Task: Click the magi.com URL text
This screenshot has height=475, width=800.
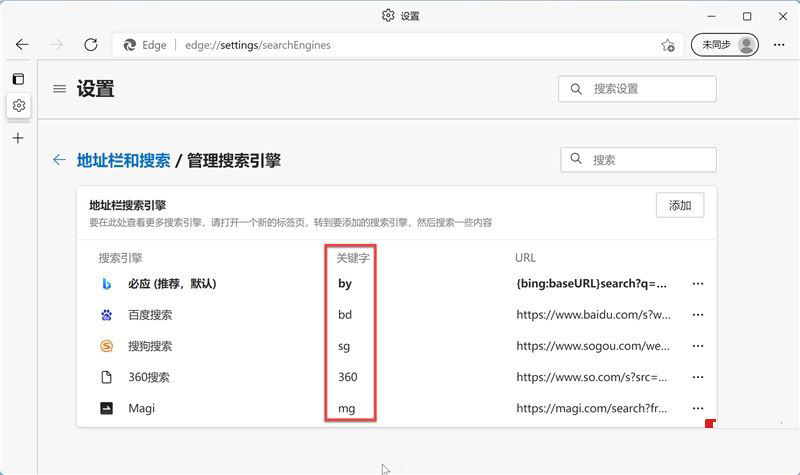Action: click(x=591, y=408)
